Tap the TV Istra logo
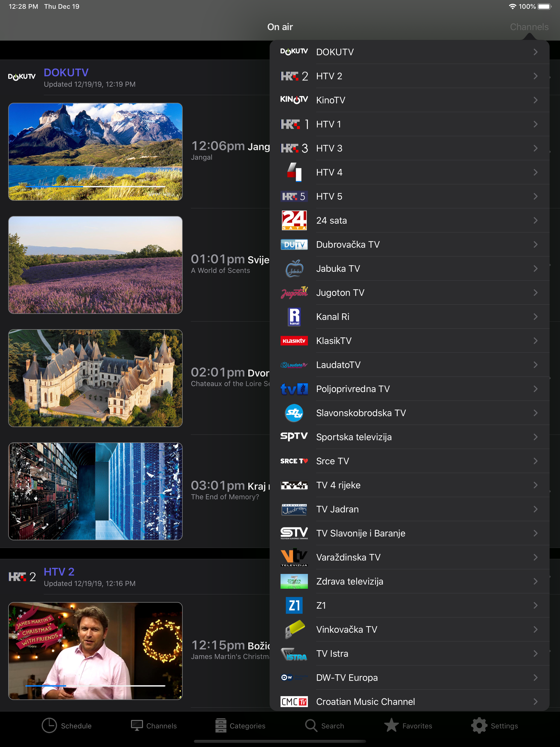This screenshot has width=560, height=747. [294, 653]
